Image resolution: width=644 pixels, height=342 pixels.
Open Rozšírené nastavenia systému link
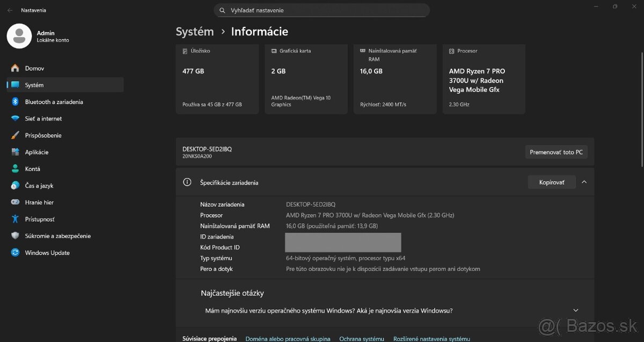[x=432, y=338]
